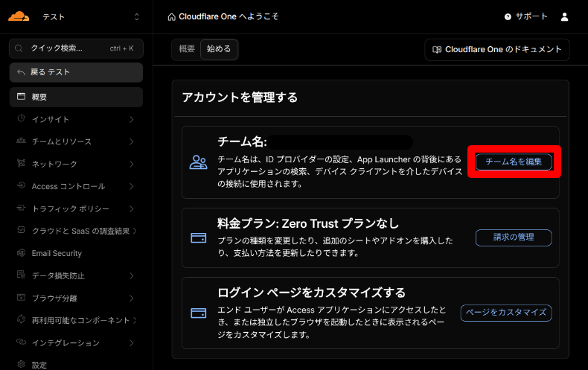
Task: Click the ブラウザ分離 browser icon
Action: click(x=22, y=297)
